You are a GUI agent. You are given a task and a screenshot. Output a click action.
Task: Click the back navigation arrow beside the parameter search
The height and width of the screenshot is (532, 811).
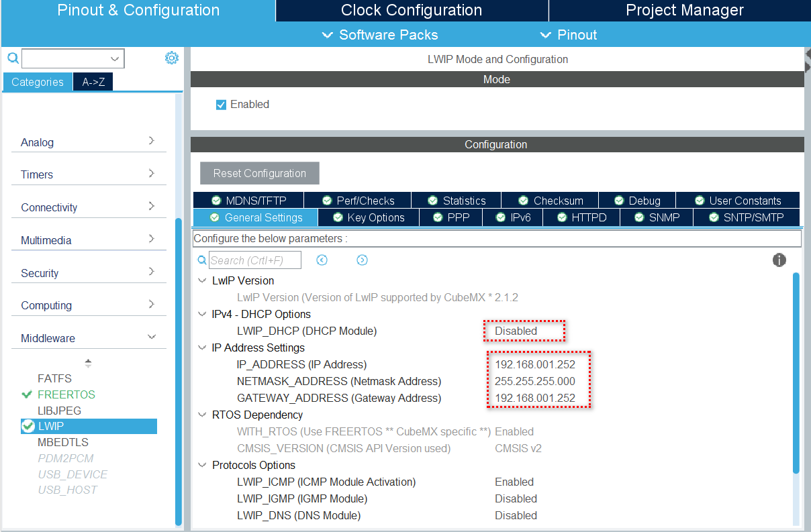coord(322,260)
